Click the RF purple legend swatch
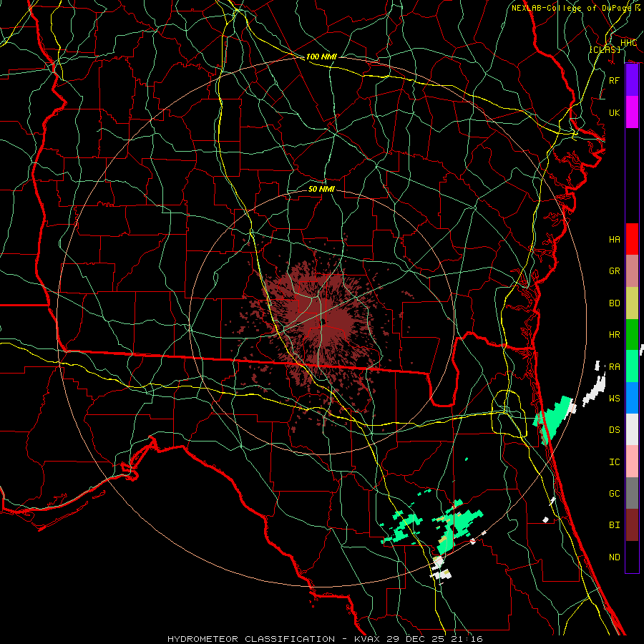Screen dimensions: 644x644 coord(632,80)
